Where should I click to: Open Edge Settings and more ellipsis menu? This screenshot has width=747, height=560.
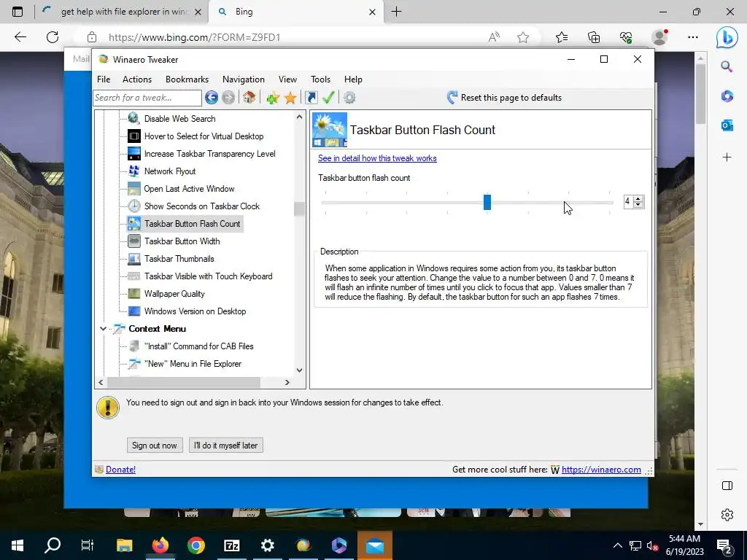pyautogui.click(x=693, y=37)
